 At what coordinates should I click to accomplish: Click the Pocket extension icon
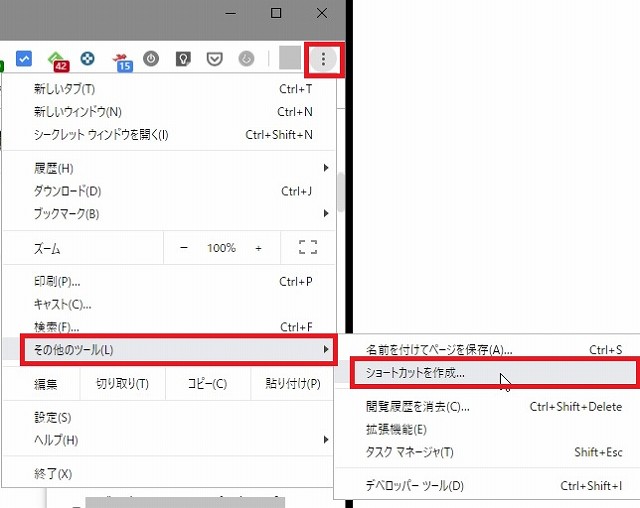click(x=214, y=59)
